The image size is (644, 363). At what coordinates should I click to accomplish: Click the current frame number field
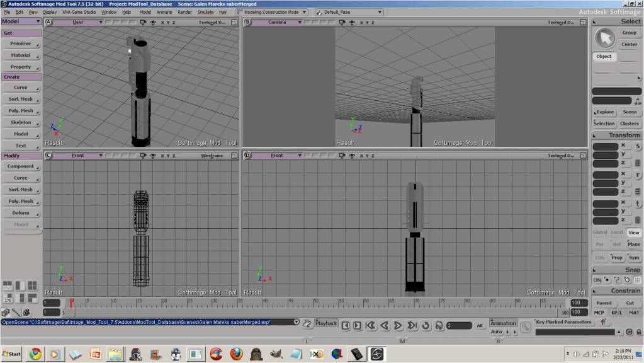tap(459, 326)
